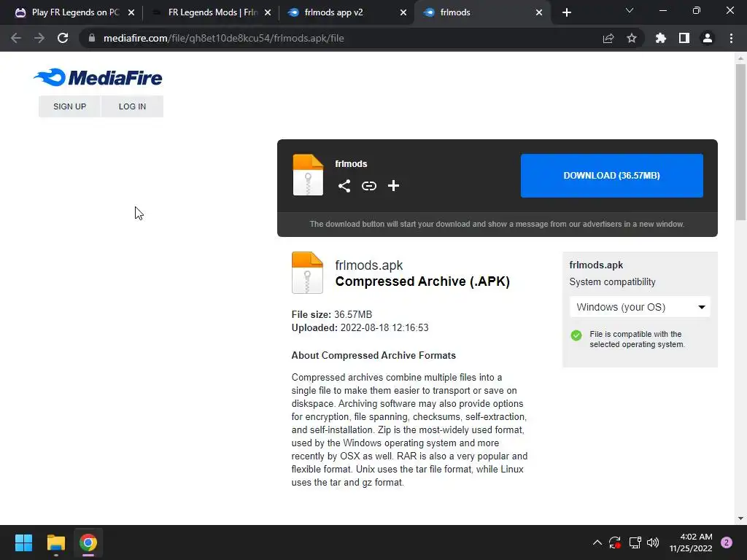Toggle Chrome side panel icon
The height and width of the screenshot is (560, 747).
coord(684,38)
